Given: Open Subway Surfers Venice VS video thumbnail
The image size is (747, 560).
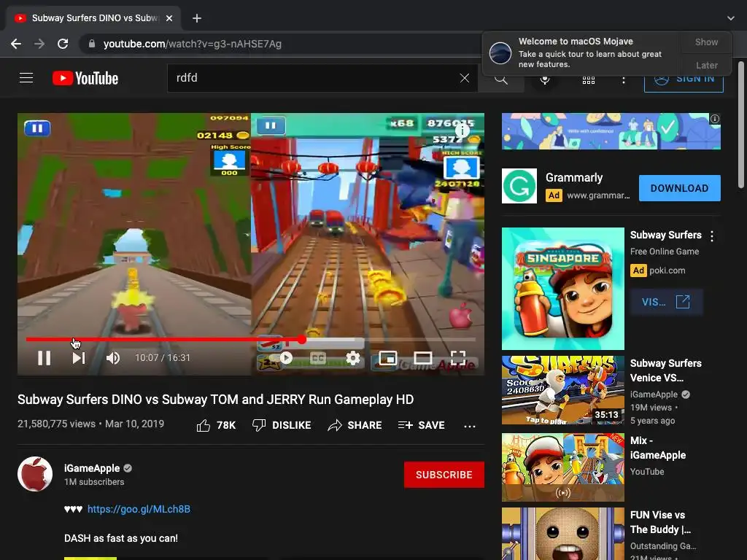Looking at the screenshot, I should pyautogui.click(x=562, y=390).
